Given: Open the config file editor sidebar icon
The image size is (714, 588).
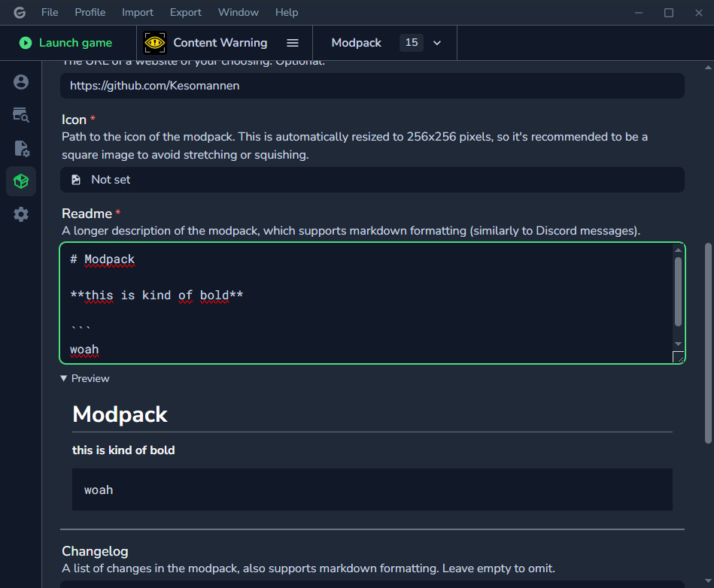Looking at the screenshot, I should click(x=20, y=148).
